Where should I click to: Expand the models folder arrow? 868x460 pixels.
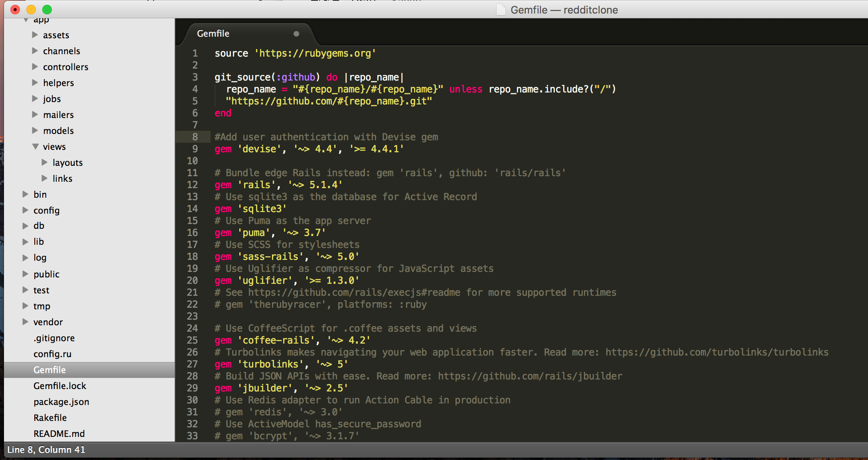35,130
